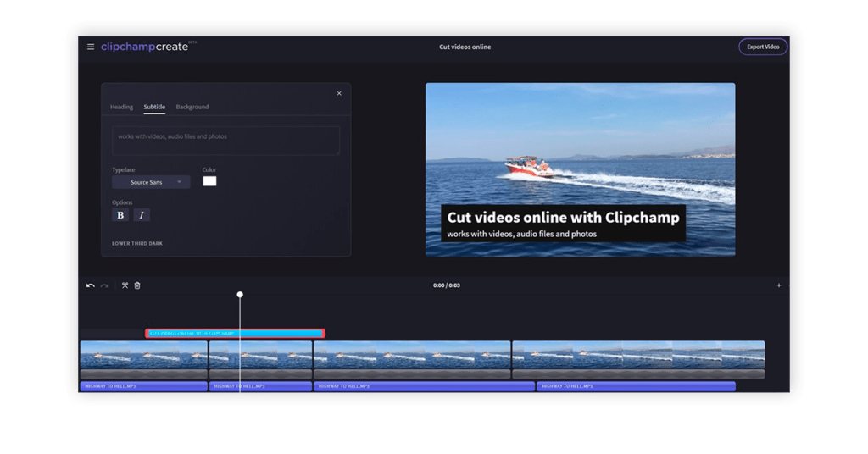868x454 pixels.
Task: Click the Export Video button
Action: pyautogui.click(x=763, y=47)
